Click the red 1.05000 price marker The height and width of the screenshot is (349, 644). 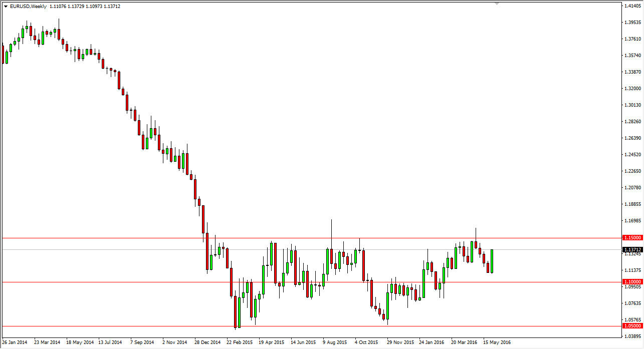[632, 326]
